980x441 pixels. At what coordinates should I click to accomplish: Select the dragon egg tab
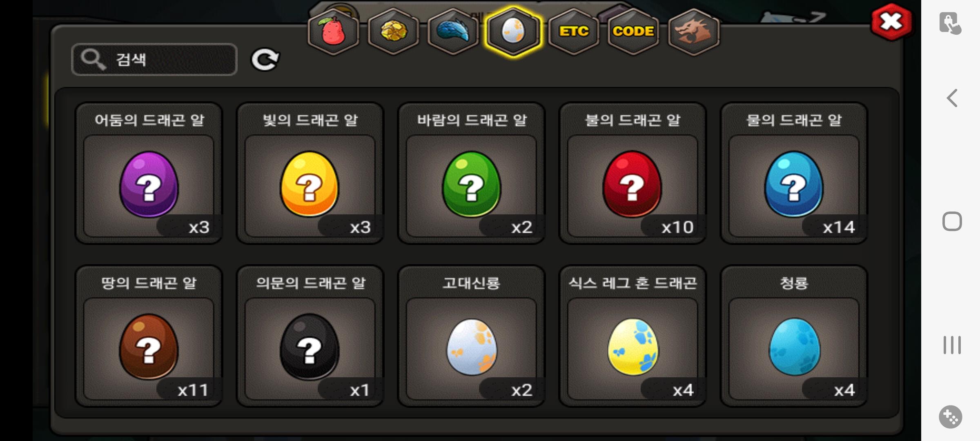click(513, 32)
